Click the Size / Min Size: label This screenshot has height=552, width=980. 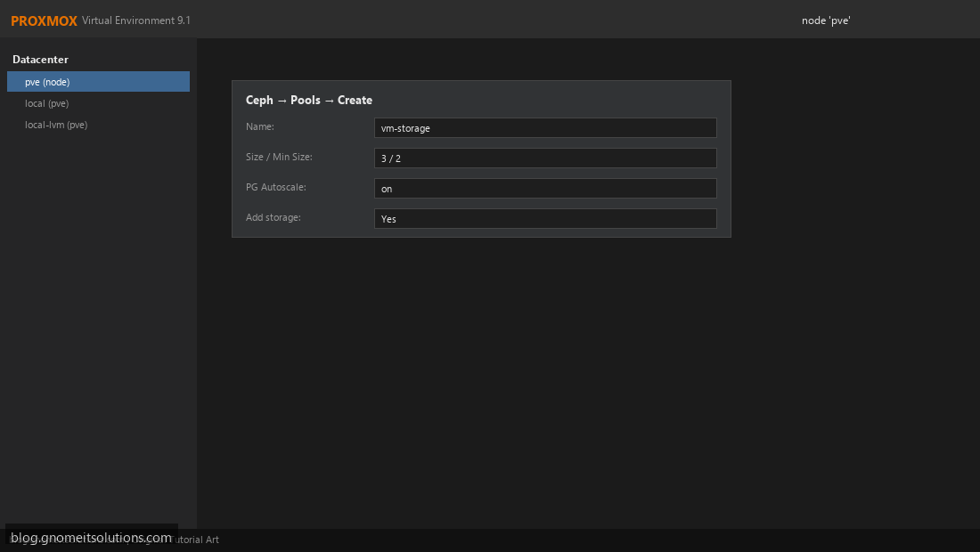coord(279,157)
